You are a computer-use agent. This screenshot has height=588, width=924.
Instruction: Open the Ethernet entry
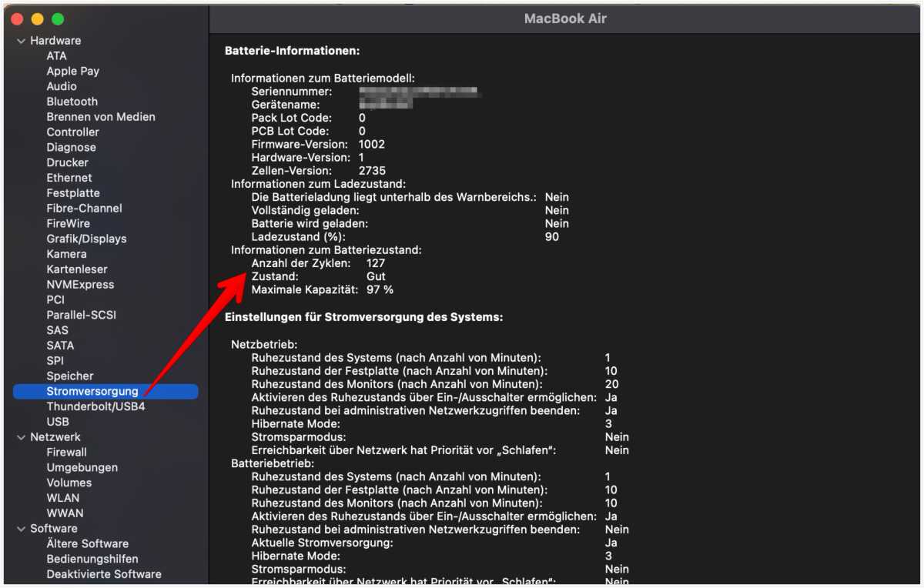[69, 178]
